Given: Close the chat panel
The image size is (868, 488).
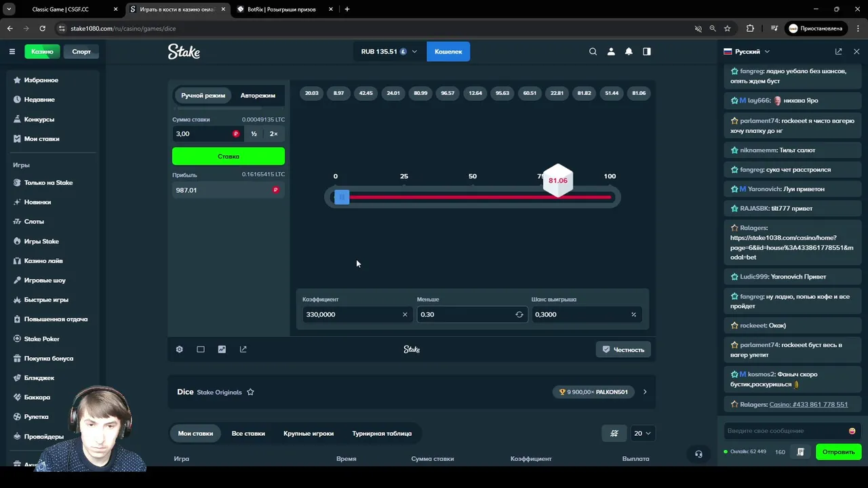Looking at the screenshot, I should pyautogui.click(x=856, y=52).
